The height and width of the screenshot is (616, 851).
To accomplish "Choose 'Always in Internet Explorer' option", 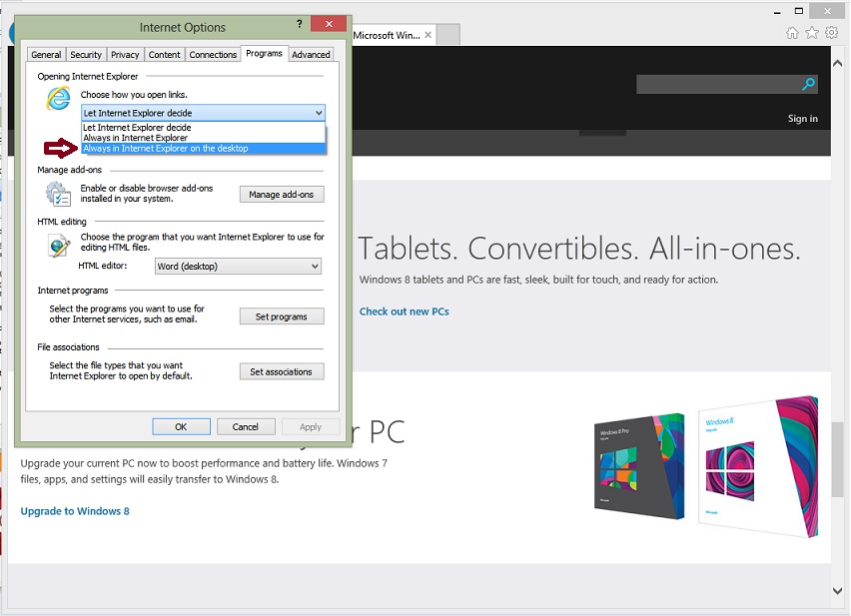I will pos(204,138).
